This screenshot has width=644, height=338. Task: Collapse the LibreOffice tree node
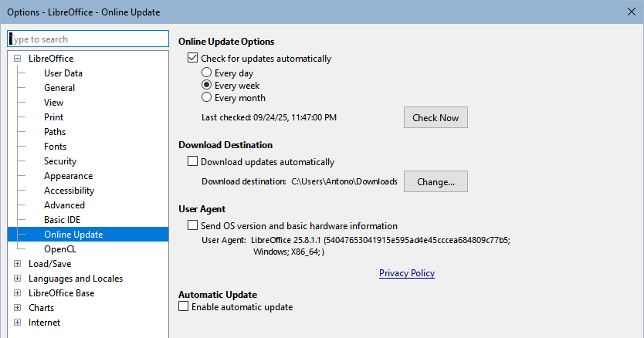(x=17, y=59)
